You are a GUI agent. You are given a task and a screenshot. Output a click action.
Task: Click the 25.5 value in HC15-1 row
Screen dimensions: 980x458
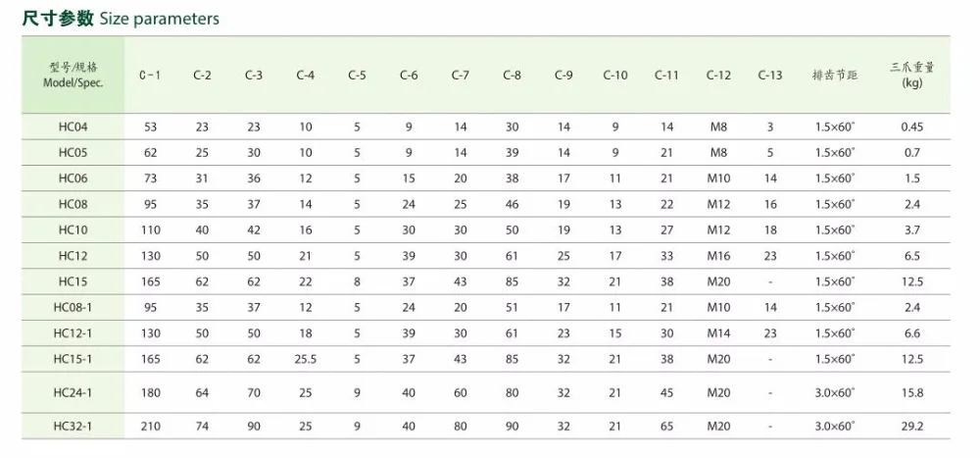[x=305, y=359]
